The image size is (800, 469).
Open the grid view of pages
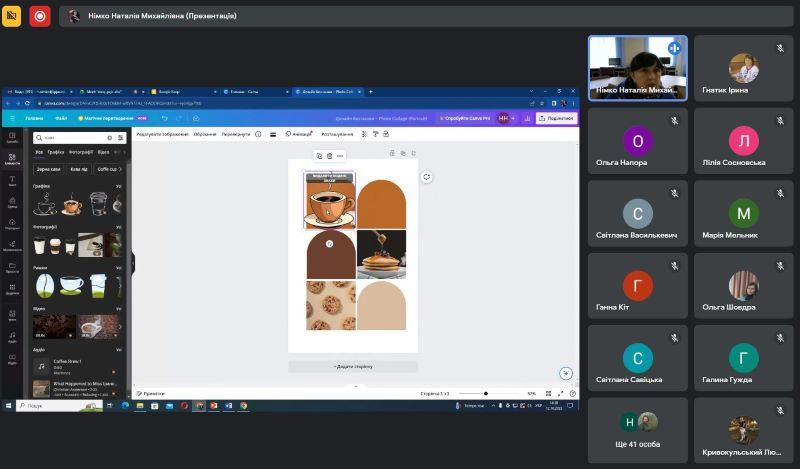[x=548, y=393]
